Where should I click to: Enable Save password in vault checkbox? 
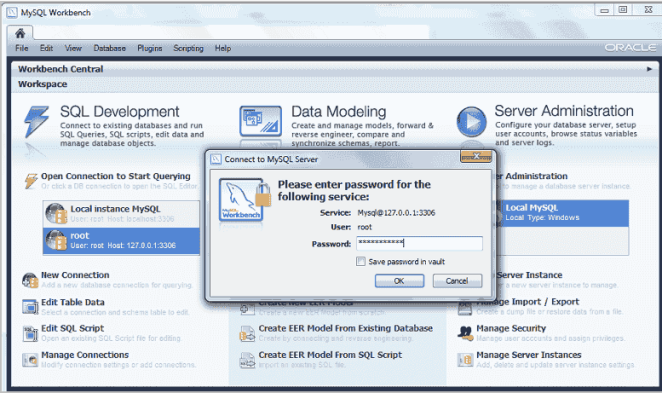(361, 261)
